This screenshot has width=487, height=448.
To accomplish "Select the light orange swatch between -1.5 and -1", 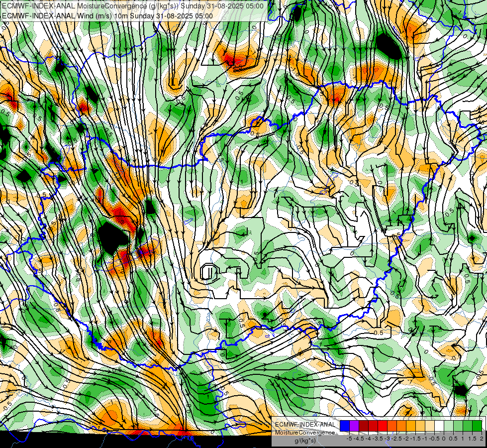I will pos(420,426).
